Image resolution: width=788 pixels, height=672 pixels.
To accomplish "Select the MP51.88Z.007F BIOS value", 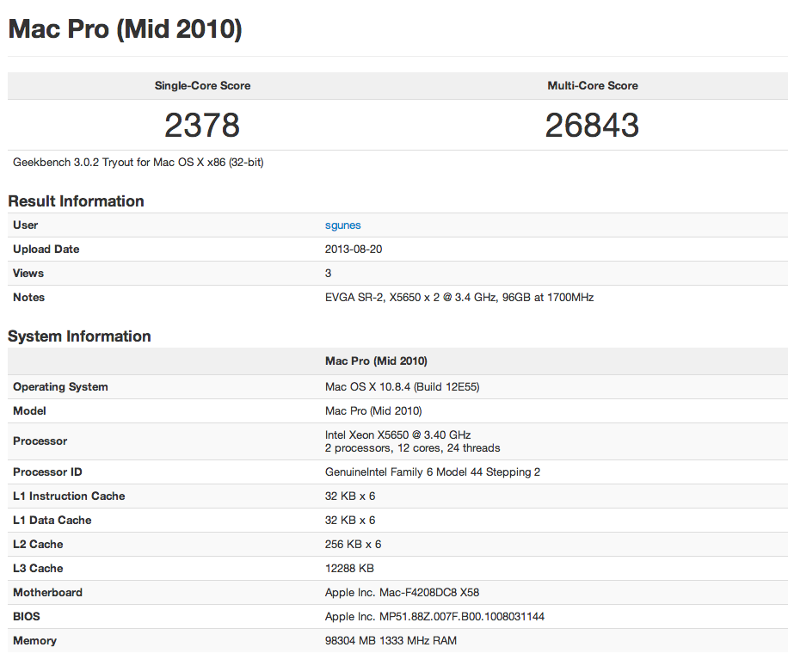I will point(434,617).
